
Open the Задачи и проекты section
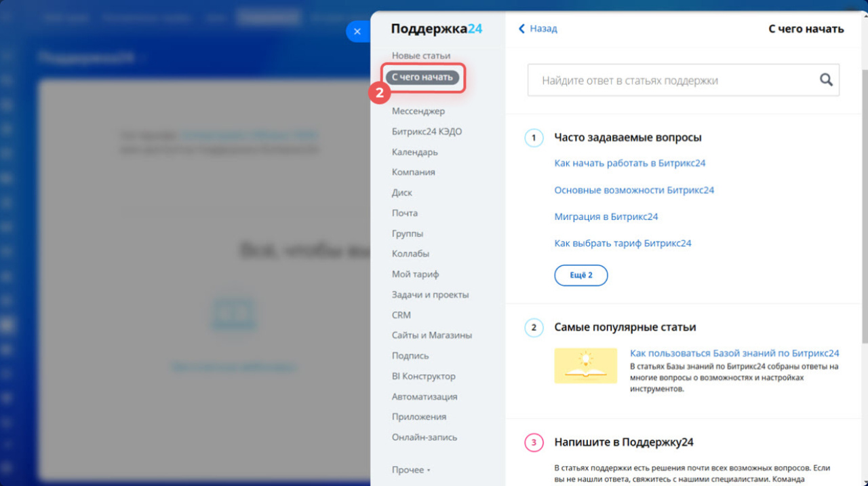pyautogui.click(x=431, y=295)
